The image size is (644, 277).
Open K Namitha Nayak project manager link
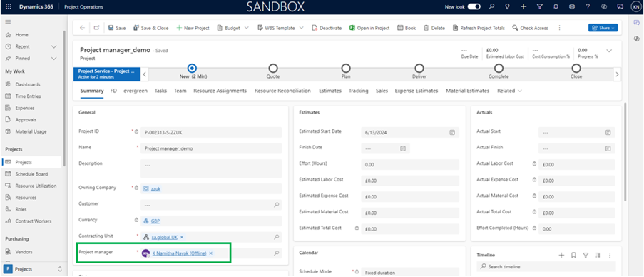[x=179, y=253]
